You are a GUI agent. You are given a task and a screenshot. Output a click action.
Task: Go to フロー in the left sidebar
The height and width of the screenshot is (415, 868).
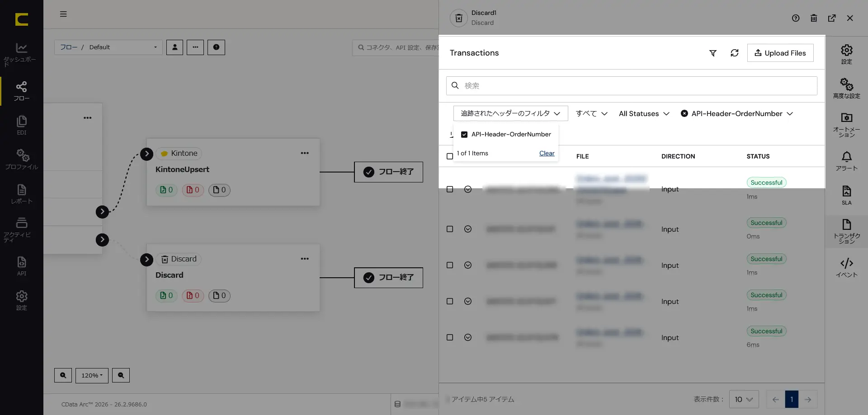[21, 91]
